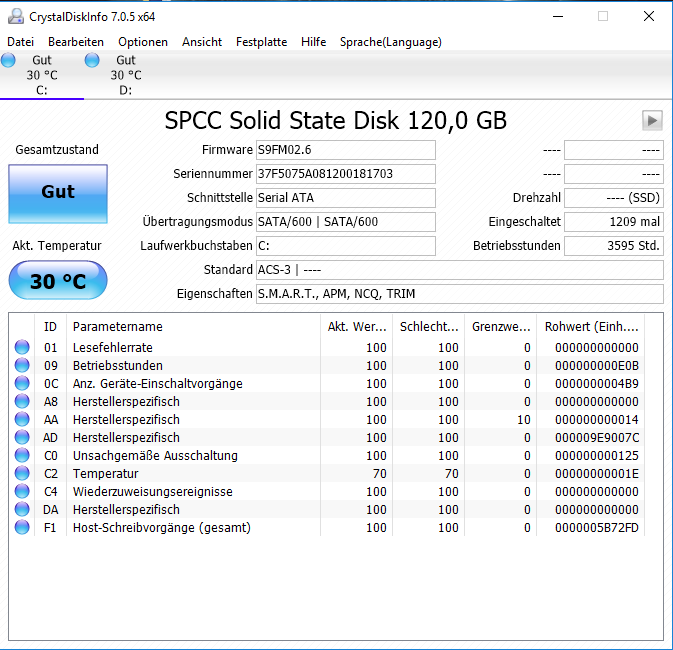The image size is (673, 650).
Task: Click the Akt. Temperatur label
Action: click(57, 246)
